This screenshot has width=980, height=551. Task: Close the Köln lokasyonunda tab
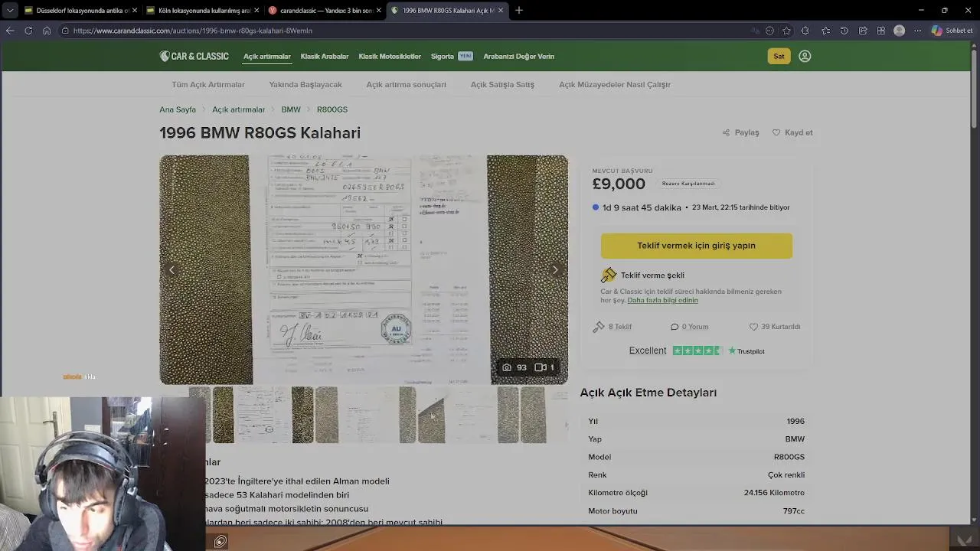point(256,11)
